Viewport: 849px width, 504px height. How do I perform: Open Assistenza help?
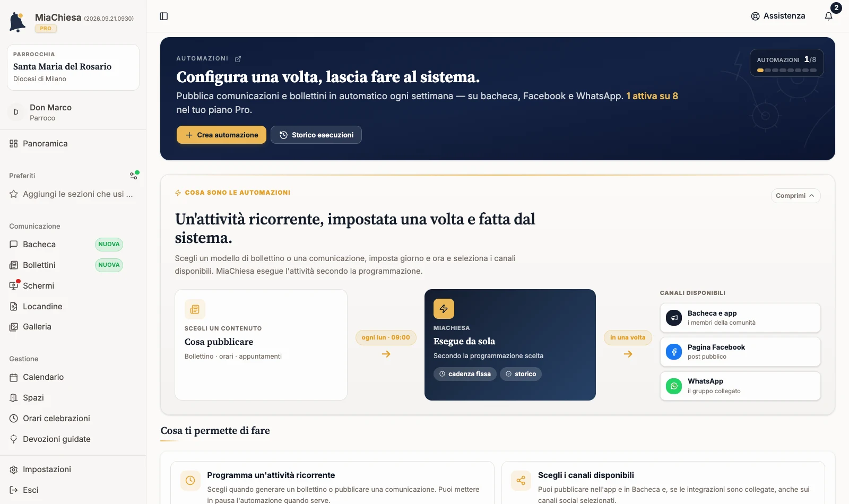(x=778, y=16)
